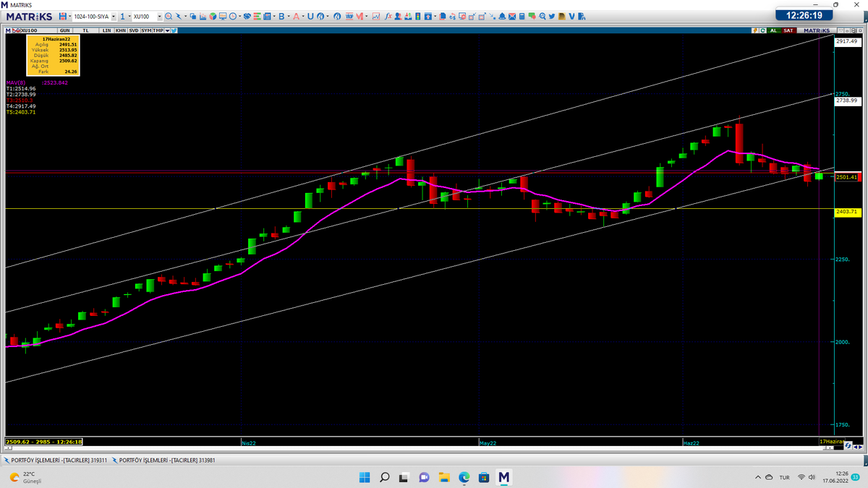Click the envelope mail icon in toolbar
This screenshot has width=868, height=488.
click(x=511, y=17)
